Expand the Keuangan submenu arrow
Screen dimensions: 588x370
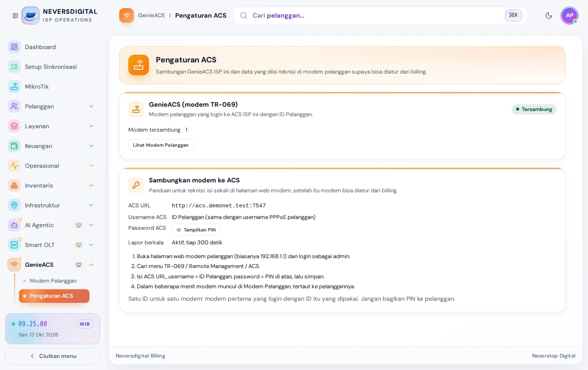point(91,146)
